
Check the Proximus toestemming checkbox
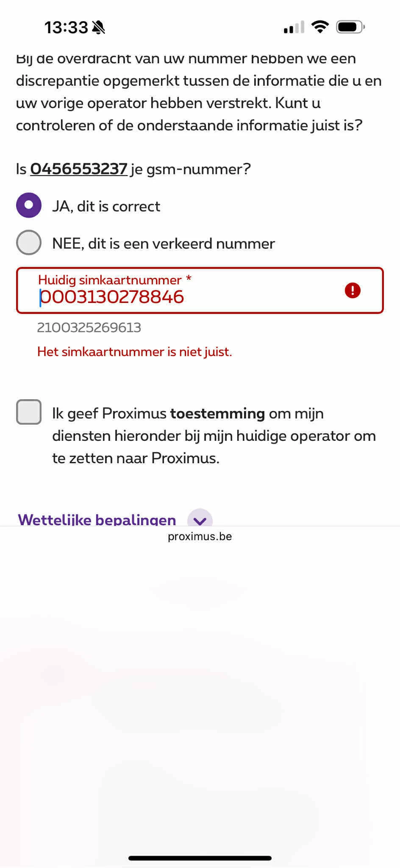pyautogui.click(x=29, y=412)
